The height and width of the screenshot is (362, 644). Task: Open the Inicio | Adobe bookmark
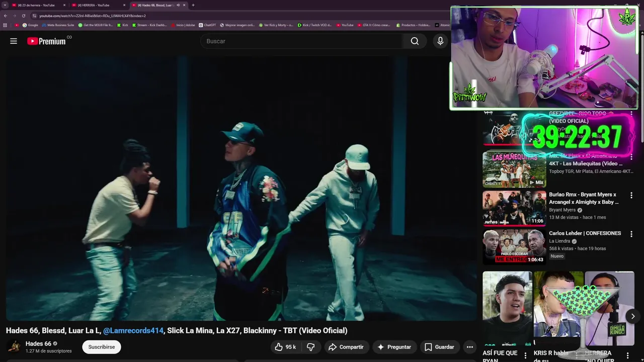(183, 25)
